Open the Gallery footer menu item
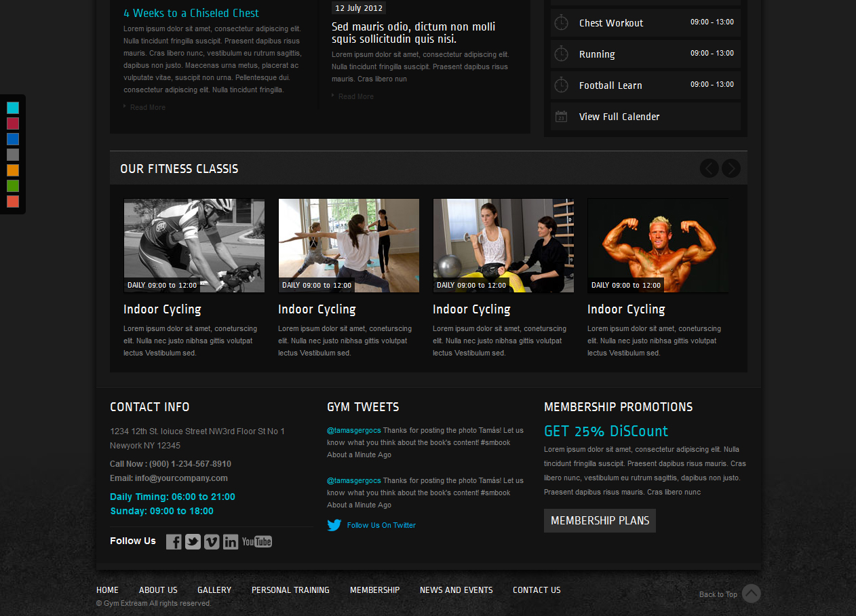Image resolution: width=856 pixels, height=616 pixels. click(x=214, y=590)
